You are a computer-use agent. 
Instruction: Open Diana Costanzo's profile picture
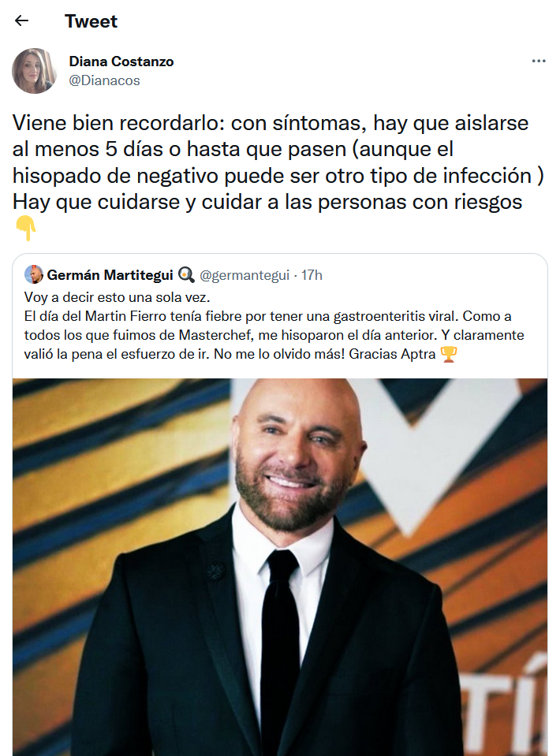pos(34,70)
